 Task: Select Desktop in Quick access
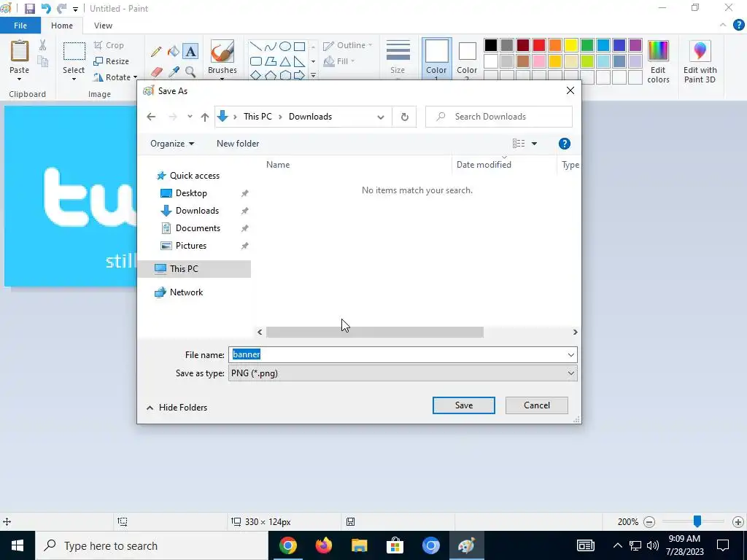[x=190, y=193]
